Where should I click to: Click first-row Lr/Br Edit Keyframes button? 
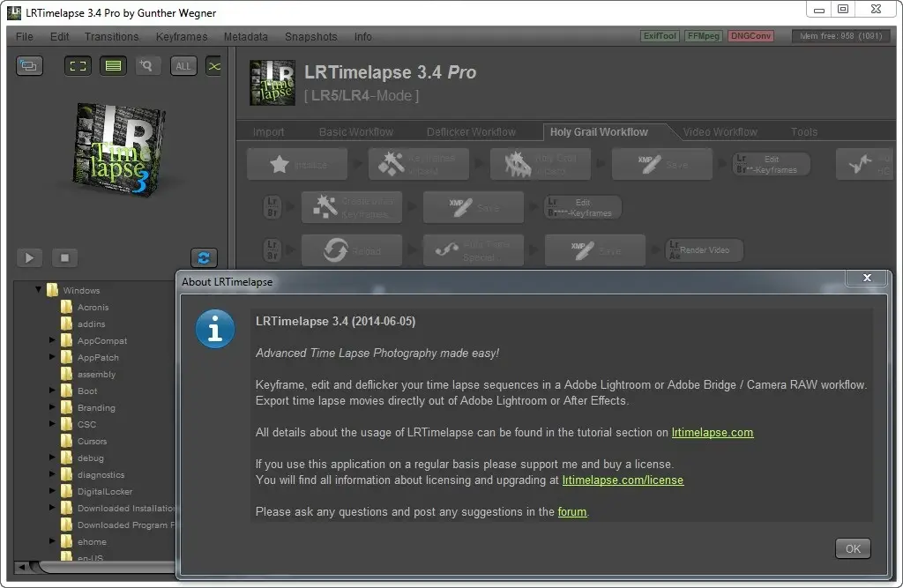tap(772, 164)
